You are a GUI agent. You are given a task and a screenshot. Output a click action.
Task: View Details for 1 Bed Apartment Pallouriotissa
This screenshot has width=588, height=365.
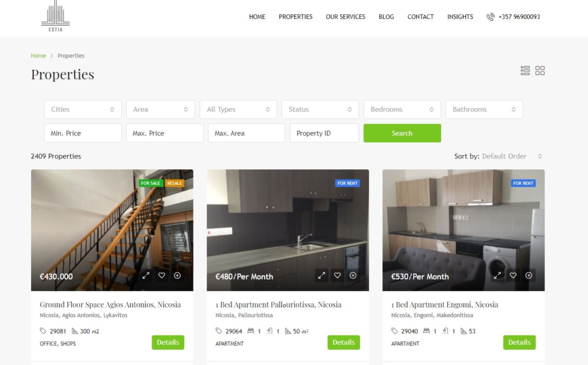point(343,342)
